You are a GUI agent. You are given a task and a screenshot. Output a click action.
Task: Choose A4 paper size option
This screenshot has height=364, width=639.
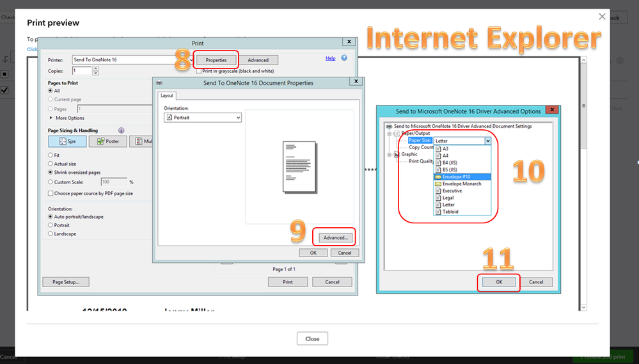pos(462,155)
